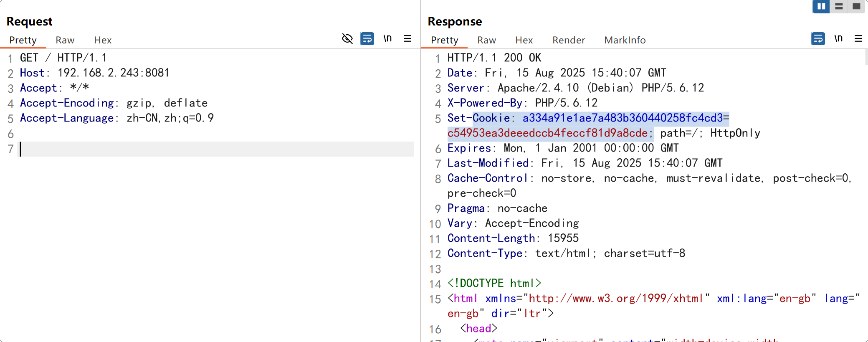Image resolution: width=868 pixels, height=342 pixels.
Task: Open the Render tab in Response
Action: pos(569,40)
